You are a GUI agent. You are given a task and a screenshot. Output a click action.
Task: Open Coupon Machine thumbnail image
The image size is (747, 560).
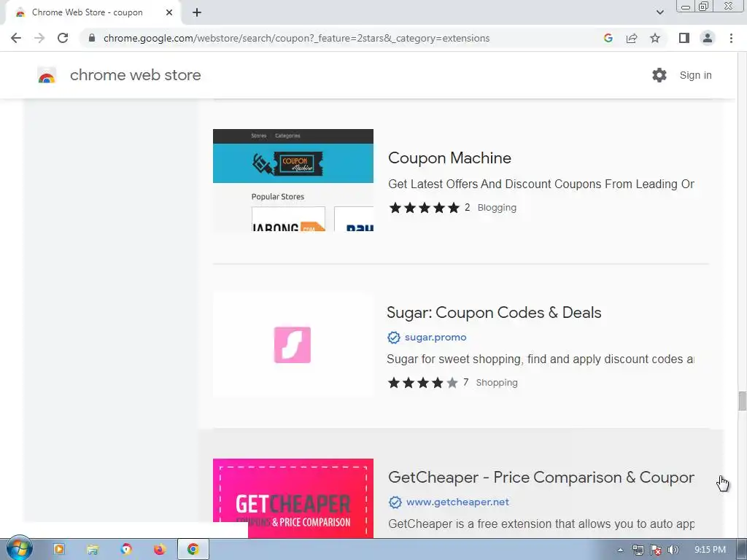(x=293, y=180)
